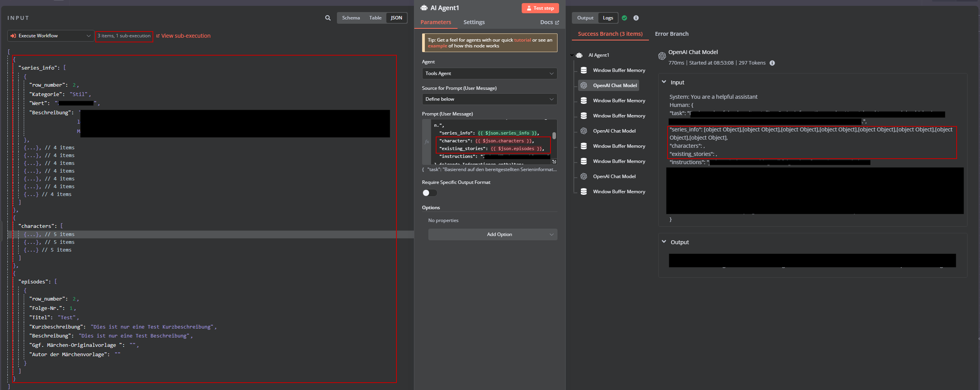Click the search magnifier icon in Input panel

pos(328,18)
